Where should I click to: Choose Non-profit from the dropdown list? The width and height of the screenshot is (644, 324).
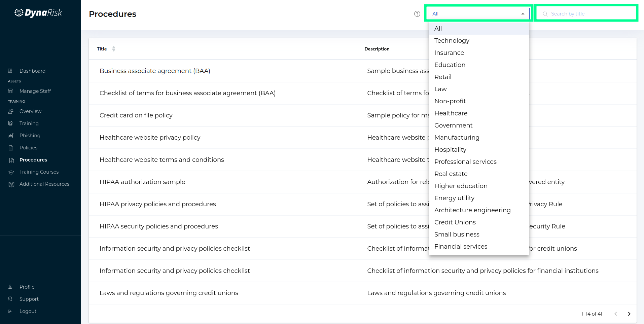pyautogui.click(x=479, y=101)
